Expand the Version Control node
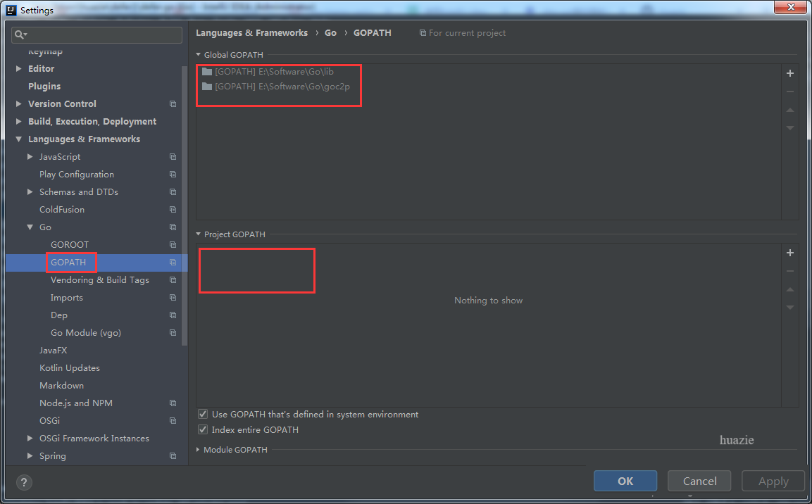 [x=18, y=103]
